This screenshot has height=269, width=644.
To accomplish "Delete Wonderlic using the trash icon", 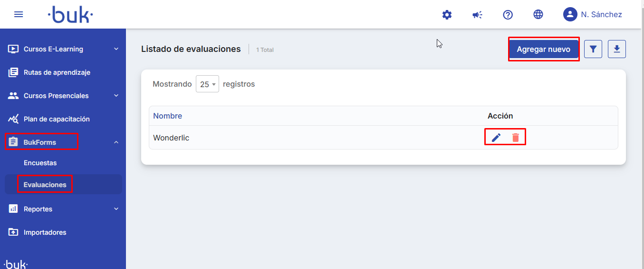I will 516,138.
